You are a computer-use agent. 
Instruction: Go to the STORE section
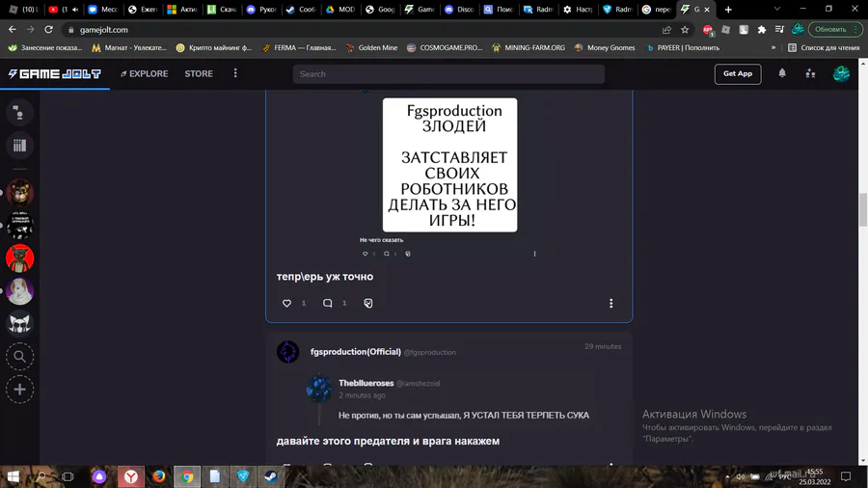point(199,73)
